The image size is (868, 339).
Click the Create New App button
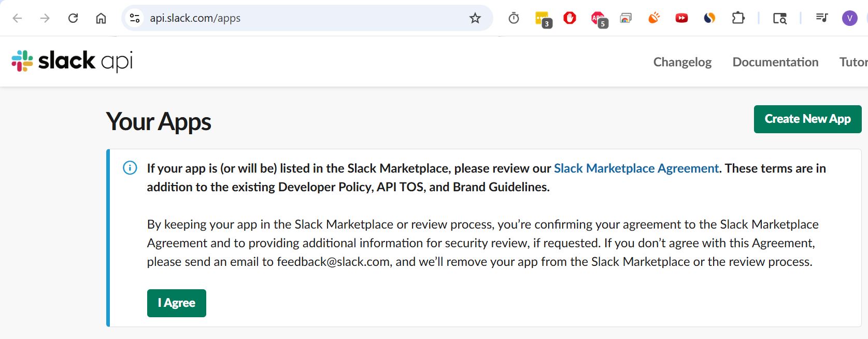click(807, 119)
